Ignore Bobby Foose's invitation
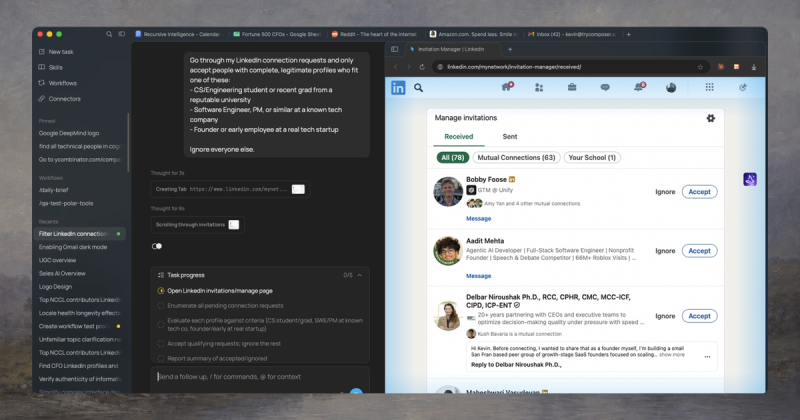Image resolution: width=800 pixels, height=420 pixels. coord(665,192)
